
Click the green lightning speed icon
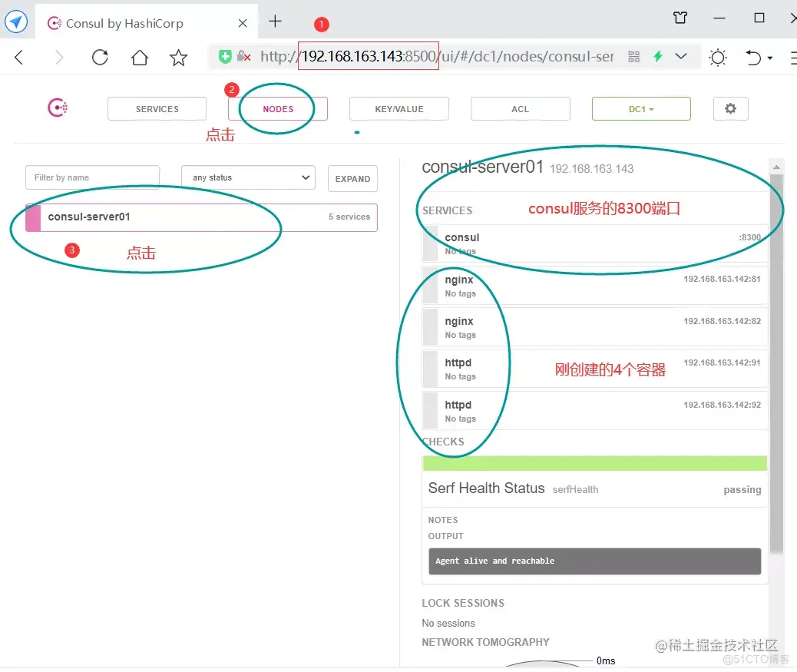point(658,56)
